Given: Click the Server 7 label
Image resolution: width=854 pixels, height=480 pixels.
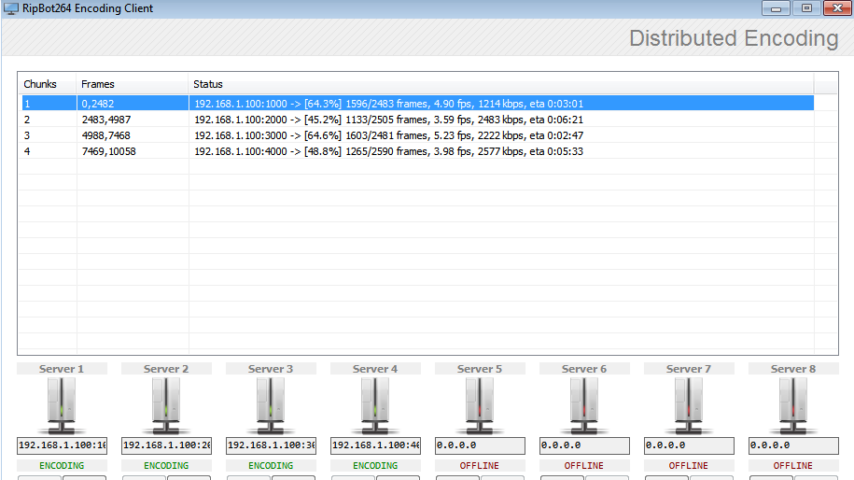Looking at the screenshot, I should 689,369.
